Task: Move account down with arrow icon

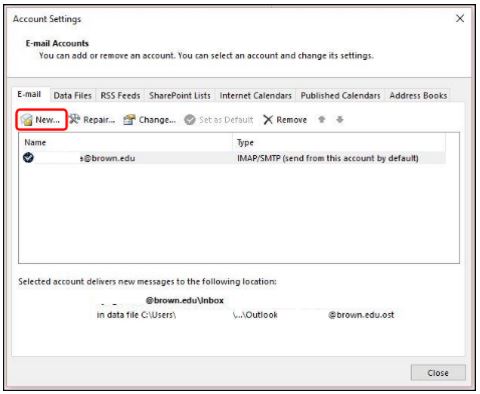Action: (340, 119)
